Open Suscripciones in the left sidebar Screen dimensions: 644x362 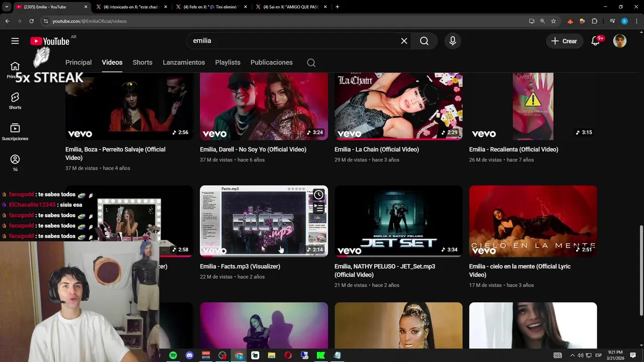15,132
